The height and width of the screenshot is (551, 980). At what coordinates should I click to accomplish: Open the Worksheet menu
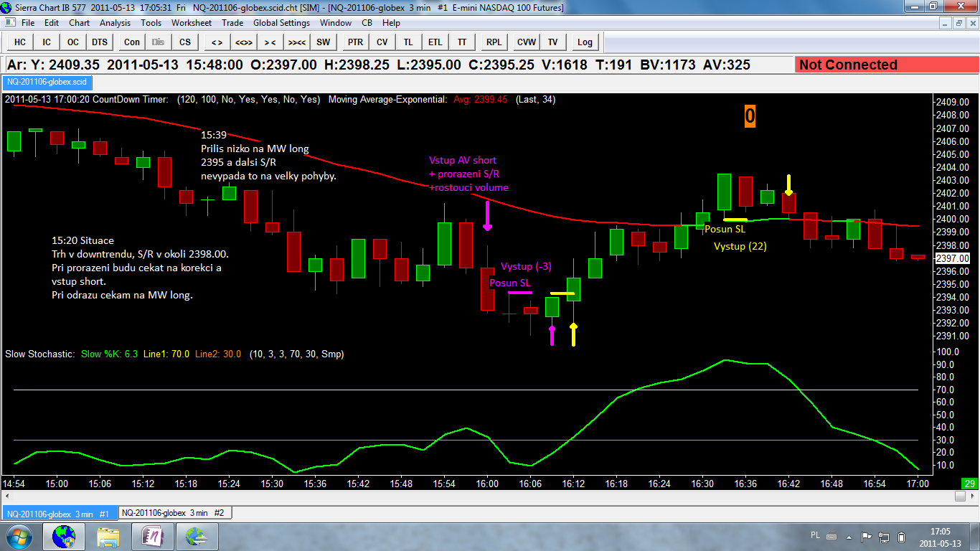[x=192, y=23]
